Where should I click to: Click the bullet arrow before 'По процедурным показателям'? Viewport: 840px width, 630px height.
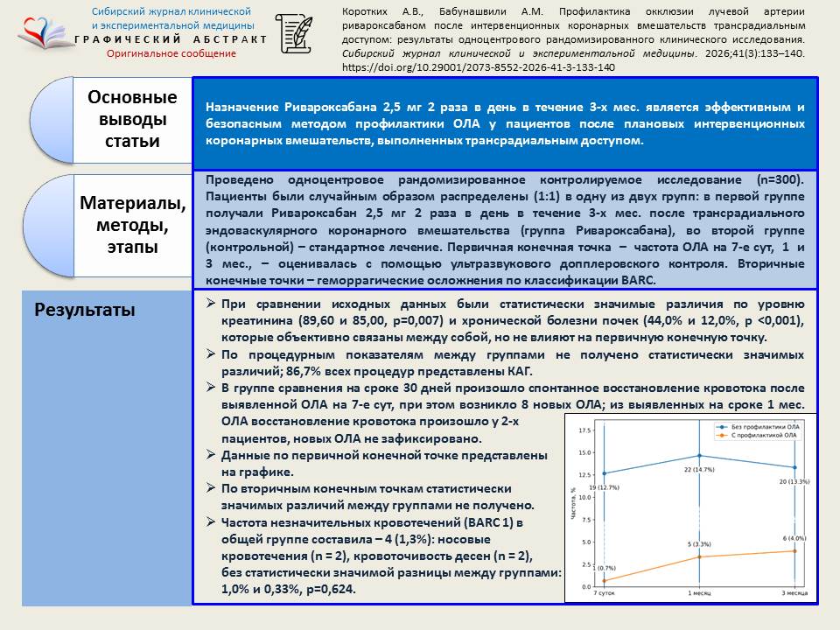(x=211, y=354)
